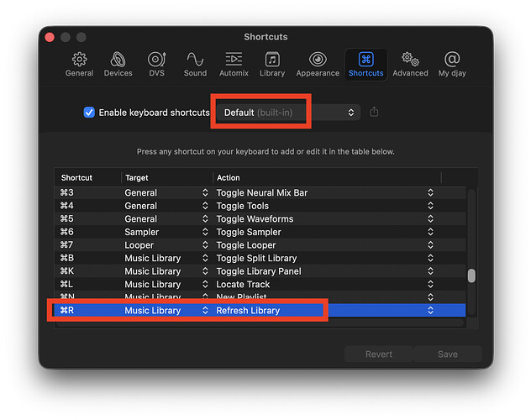Click the Save button
The width and height of the screenshot is (531, 420).
point(447,354)
